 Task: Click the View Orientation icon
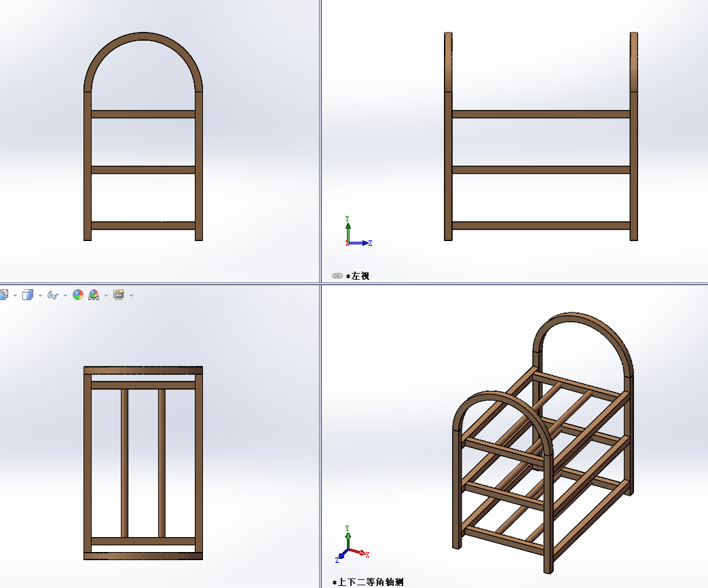tap(3, 295)
